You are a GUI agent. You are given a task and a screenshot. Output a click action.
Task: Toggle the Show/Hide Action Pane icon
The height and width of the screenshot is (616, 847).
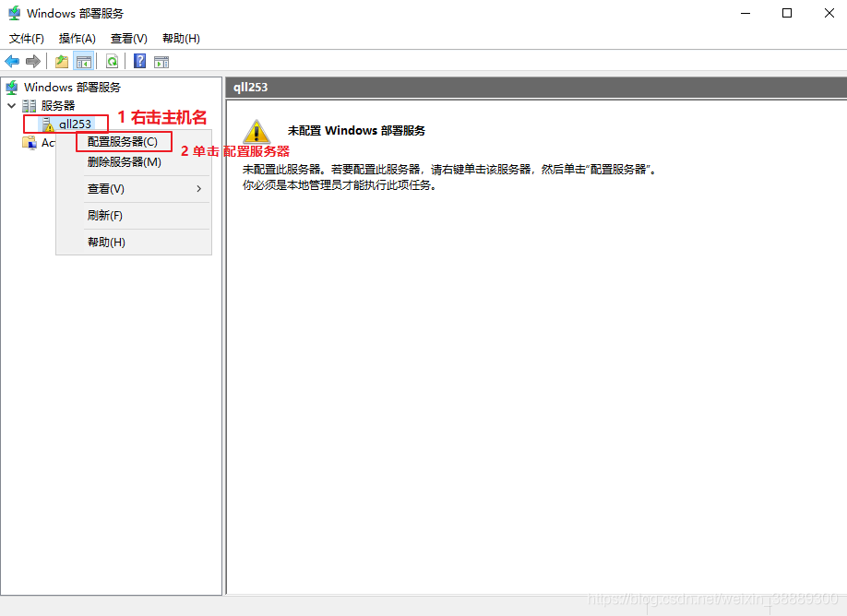coord(161,62)
